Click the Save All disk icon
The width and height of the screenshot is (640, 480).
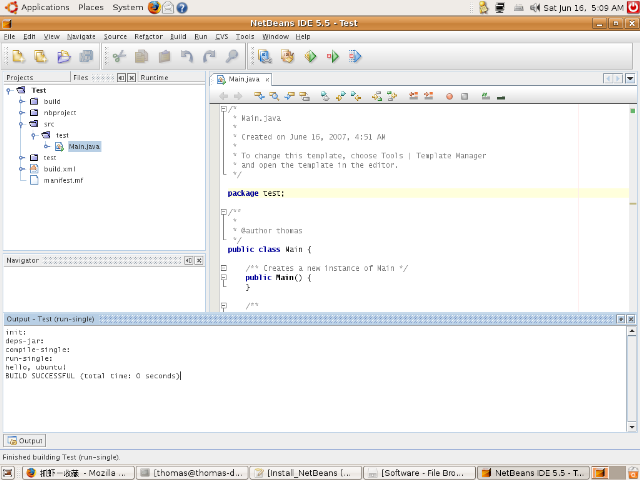(x=86, y=56)
